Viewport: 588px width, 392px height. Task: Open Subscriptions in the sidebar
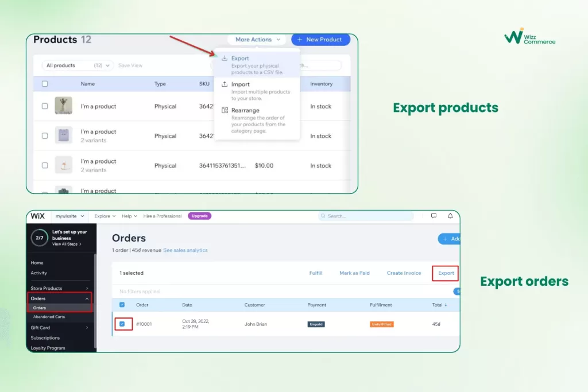click(45, 337)
